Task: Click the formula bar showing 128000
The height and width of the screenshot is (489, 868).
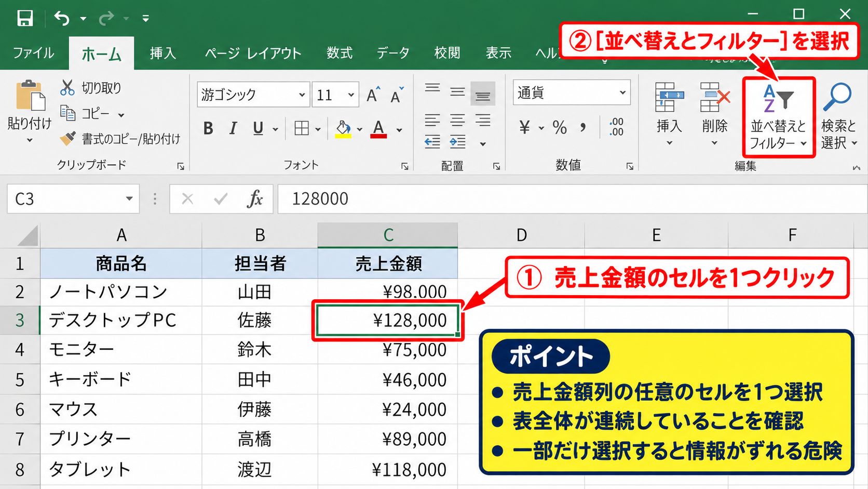Action: pyautogui.click(x=573, y=199)
